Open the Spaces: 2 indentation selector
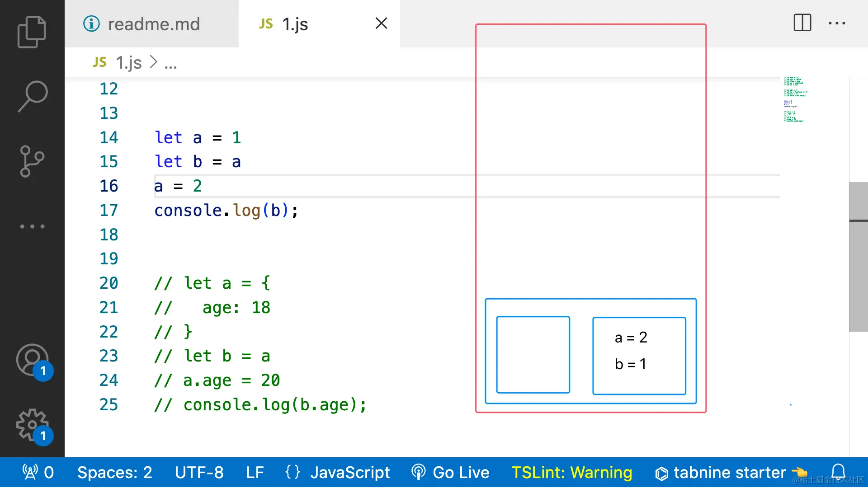 114,472
